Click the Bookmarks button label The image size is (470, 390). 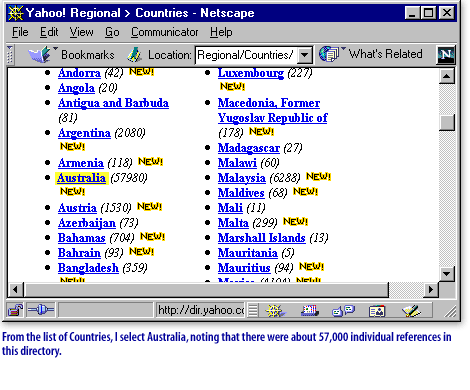[x=88, y=55]
